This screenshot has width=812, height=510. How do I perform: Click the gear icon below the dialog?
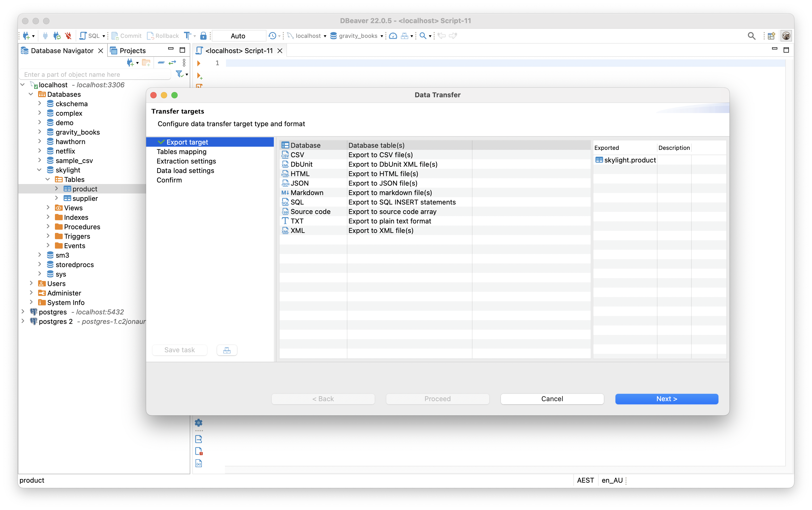coord(199,422)
